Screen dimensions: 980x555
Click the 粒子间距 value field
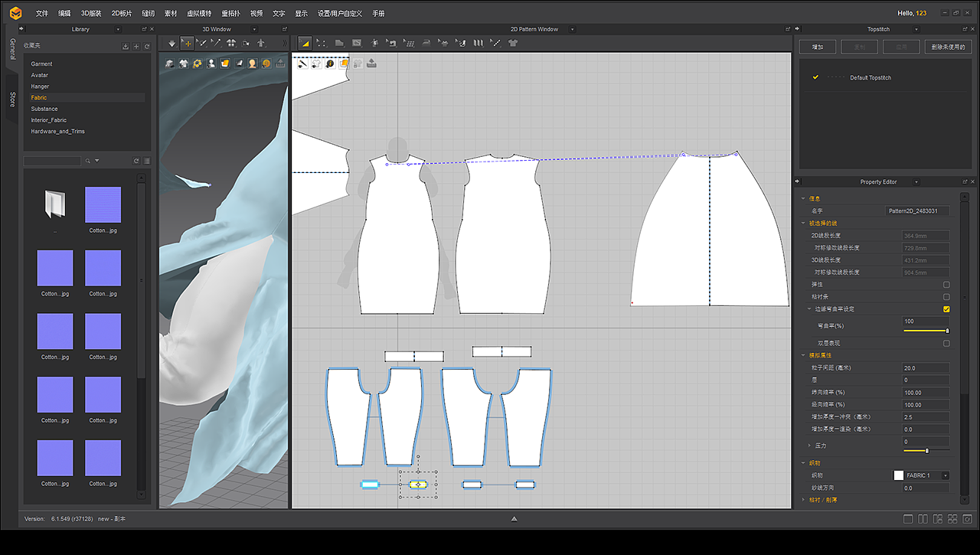(926, 368)
